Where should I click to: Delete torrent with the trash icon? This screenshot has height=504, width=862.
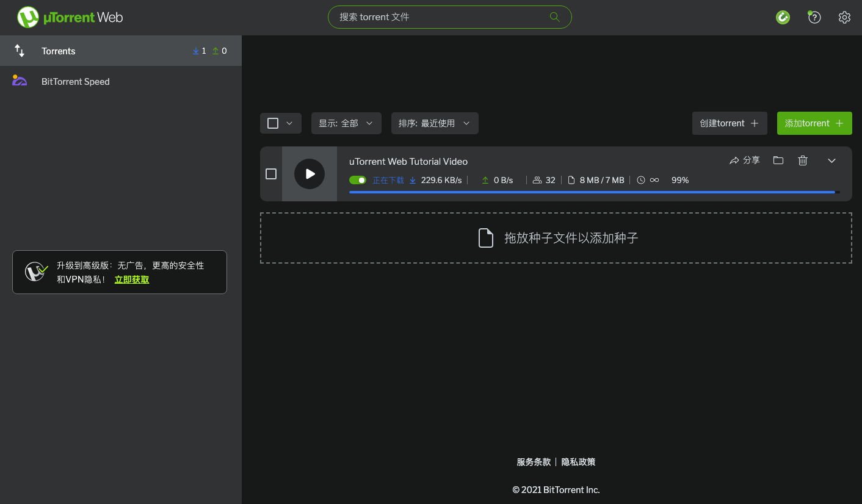pyautogui.click(x=803, y=160)
